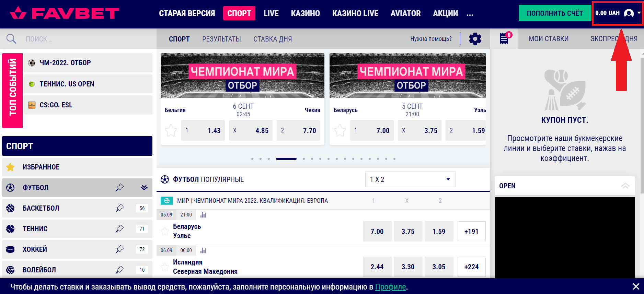
Task: Open the more menu ellipsis
Action: [470, 14]
